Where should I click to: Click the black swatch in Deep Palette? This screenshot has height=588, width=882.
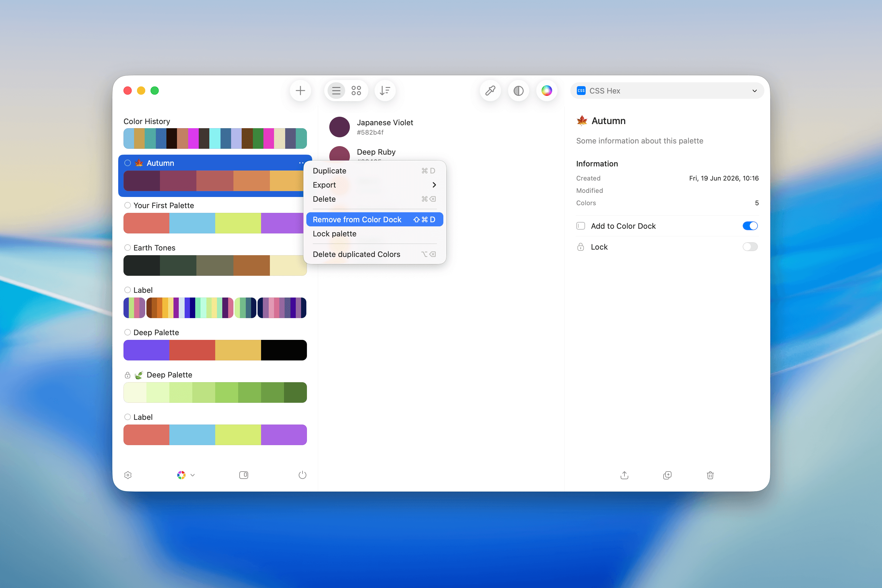point(284,350)
